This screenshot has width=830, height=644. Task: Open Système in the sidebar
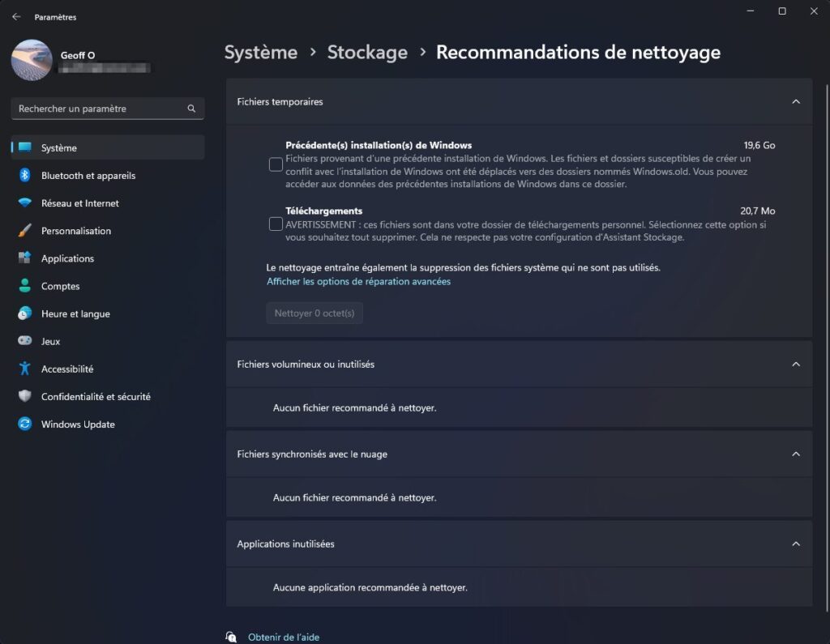(108, 147)
